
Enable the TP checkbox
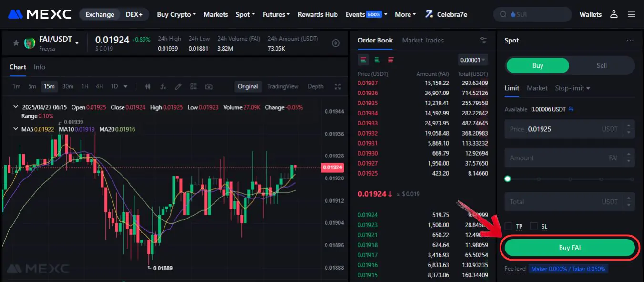(509, 226)
